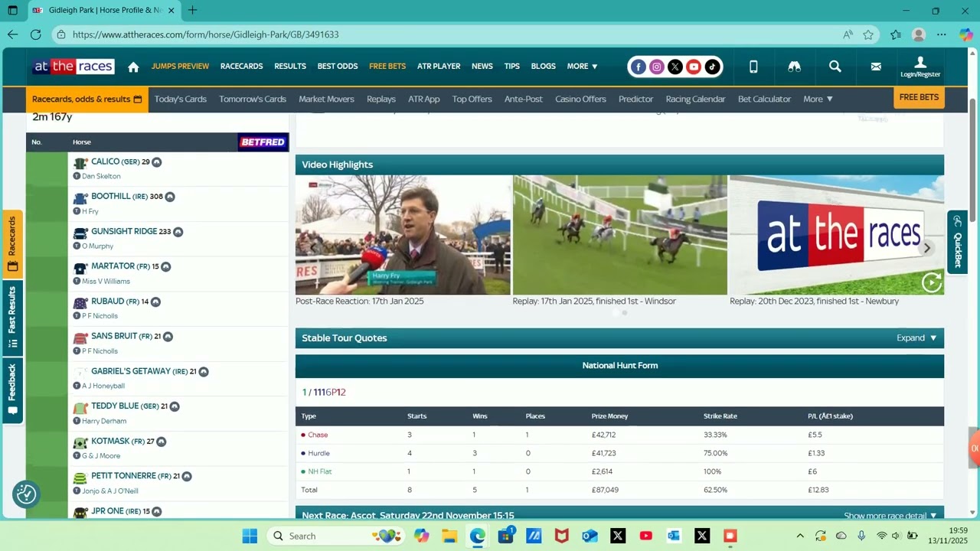This screenshot has width=980, height=551.
Task: Click the trainer icon next to Dan Skelton
Action: [x=77, y=176]
